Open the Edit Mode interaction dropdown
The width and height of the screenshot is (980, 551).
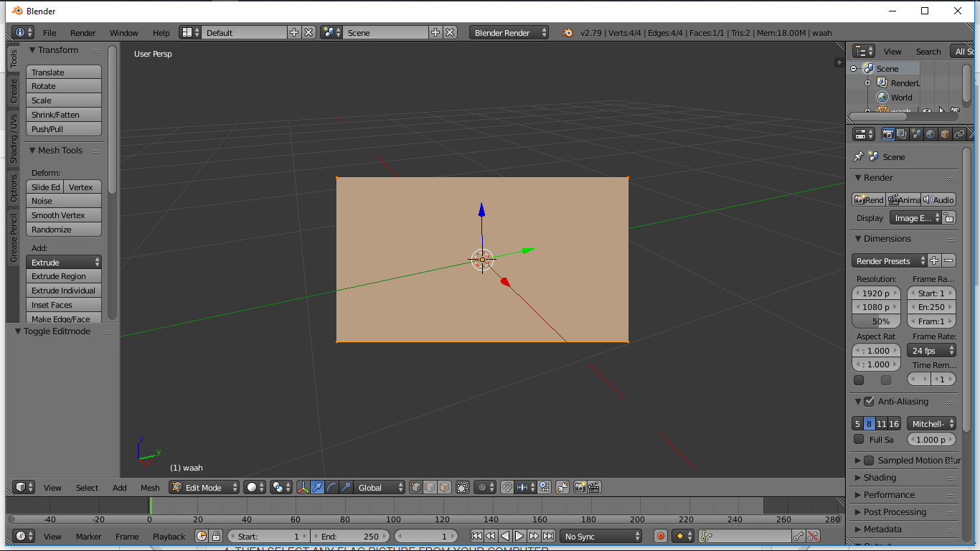click(204, 487)
